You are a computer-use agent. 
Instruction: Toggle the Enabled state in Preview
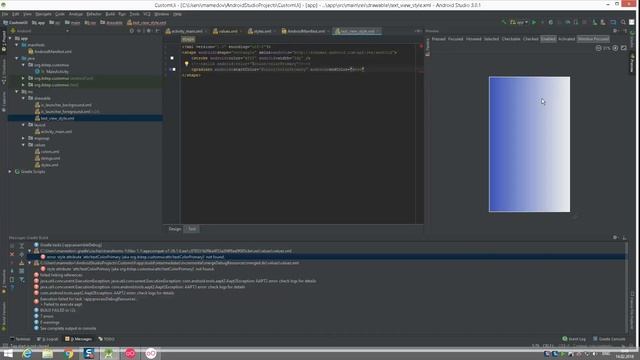click(x=548, y=39)
